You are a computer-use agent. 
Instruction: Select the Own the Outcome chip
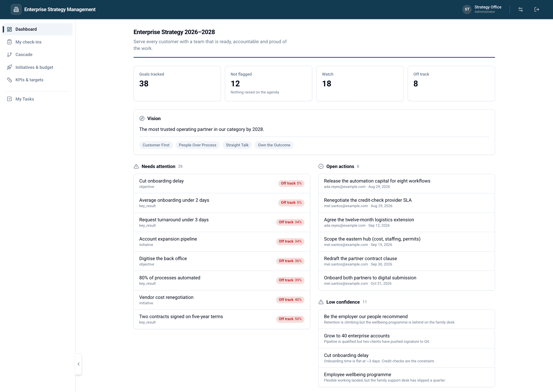pyautogui.click(x=274, y=145)
